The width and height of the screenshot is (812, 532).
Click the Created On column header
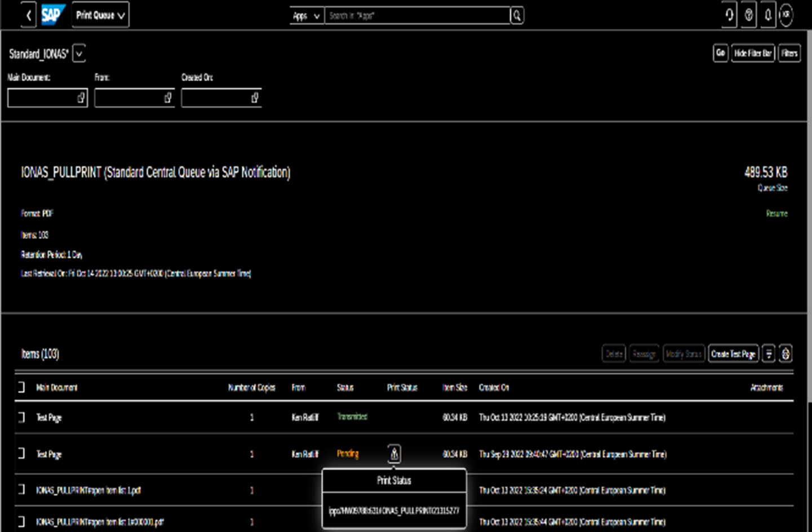[x=494, y=388]
